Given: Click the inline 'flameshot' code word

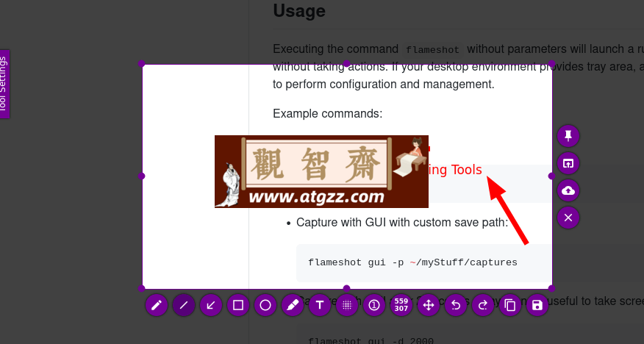Looking at the screenshot, I should (432, 50).
